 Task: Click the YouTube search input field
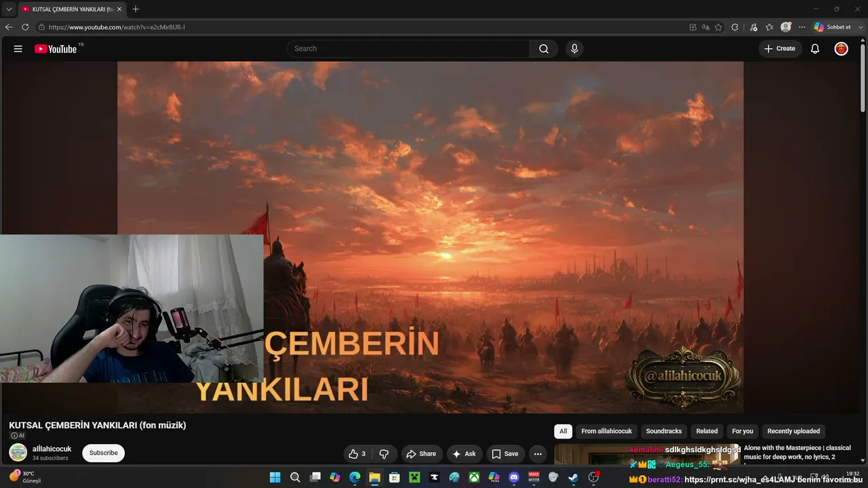tap(408, 49)
